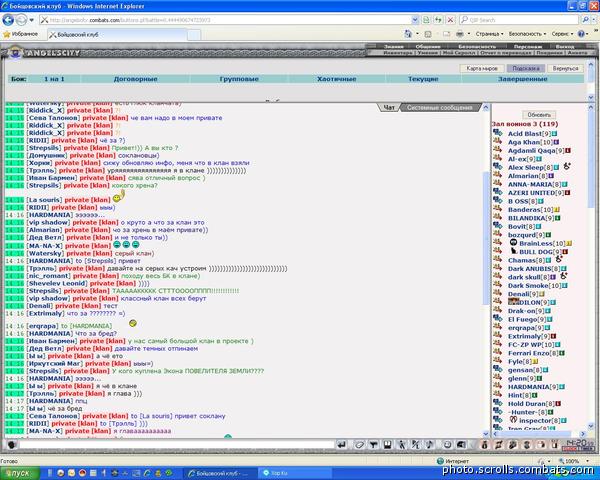Click the Пуск Start button
600x480 pixels.
[19, 473]
